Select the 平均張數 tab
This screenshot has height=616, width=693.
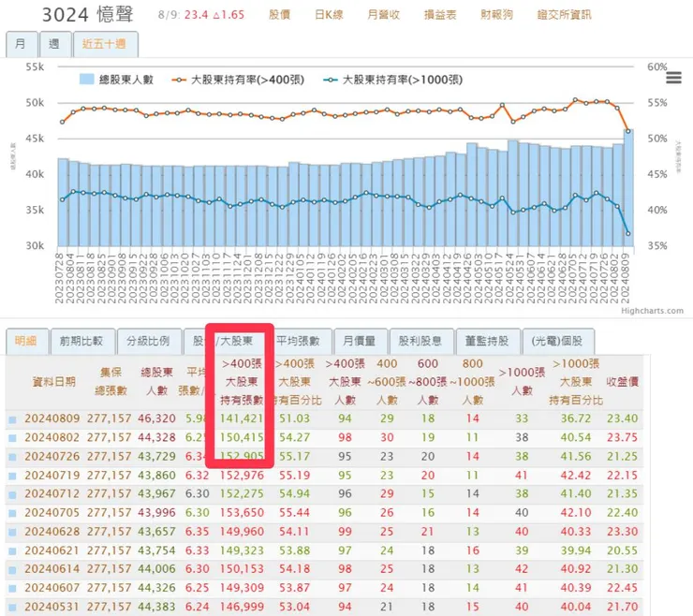(299, 341)
